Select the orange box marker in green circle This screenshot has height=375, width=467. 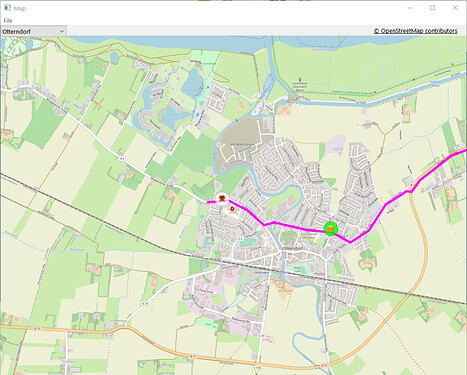pos(330,229)
